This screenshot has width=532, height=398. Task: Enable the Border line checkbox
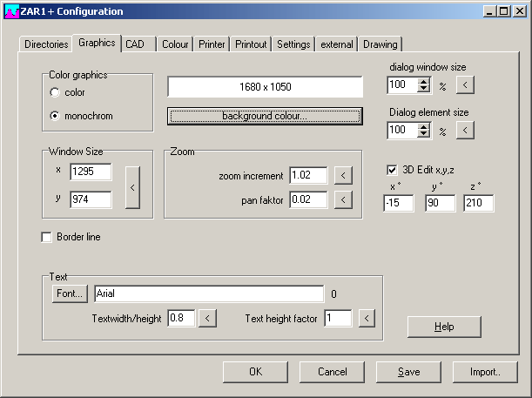click(47, 237)
